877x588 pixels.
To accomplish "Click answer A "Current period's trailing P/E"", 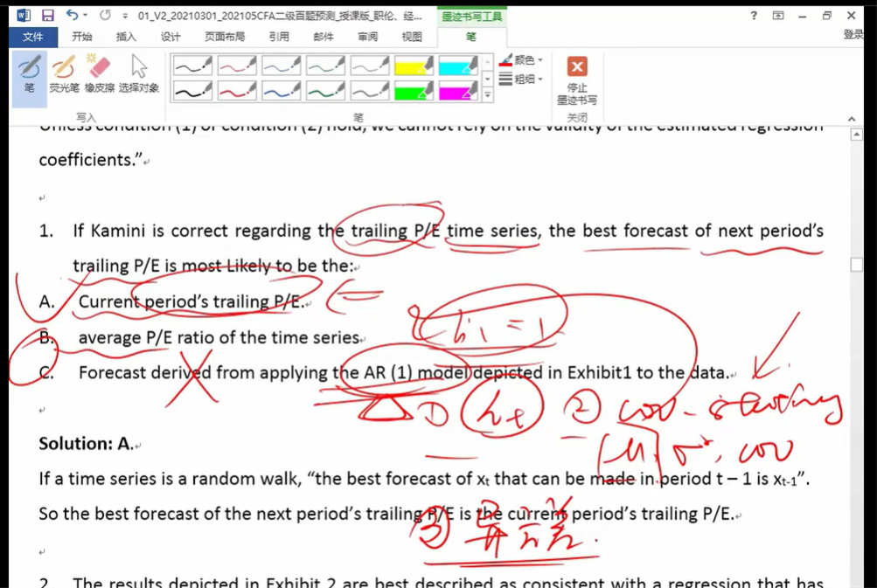I will pyautogui.click(x=191, y=301).
